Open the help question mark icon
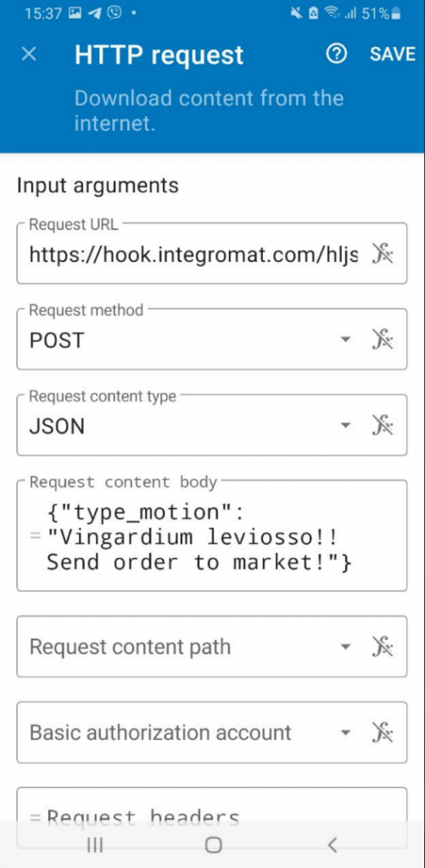 coord(336,53)
